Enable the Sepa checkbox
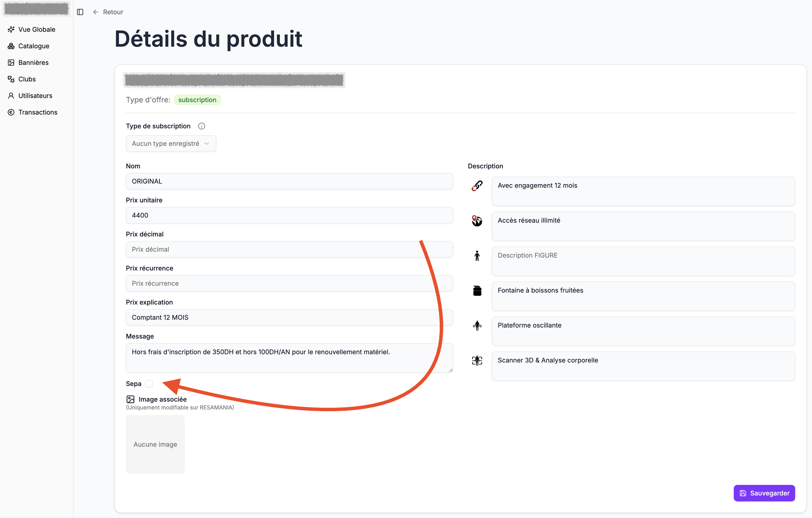 click(149, 383)
